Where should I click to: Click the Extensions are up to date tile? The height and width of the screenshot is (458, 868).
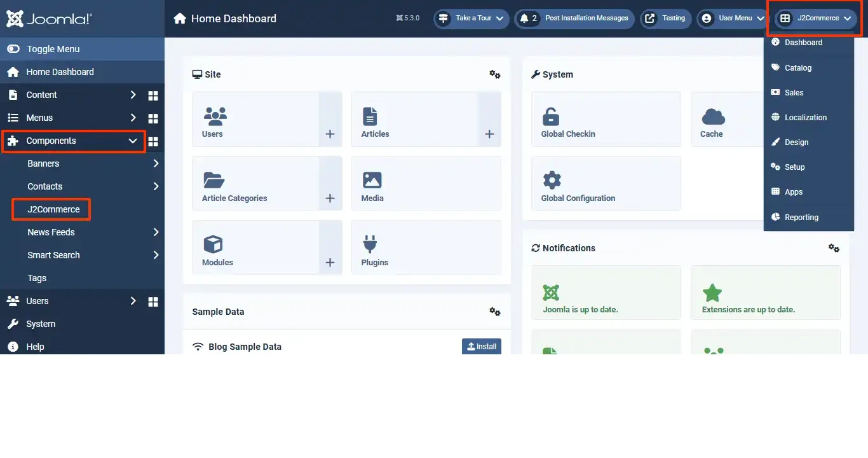766,293
